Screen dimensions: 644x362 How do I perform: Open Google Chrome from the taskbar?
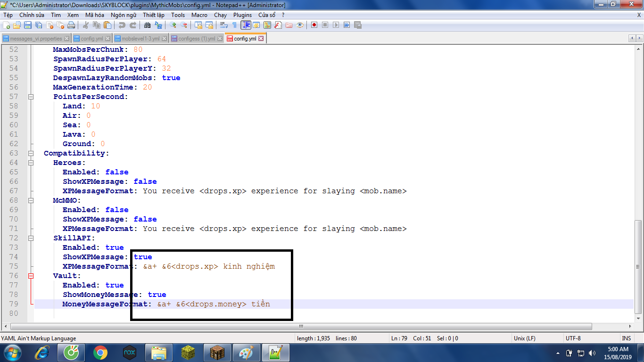point(100,353)
